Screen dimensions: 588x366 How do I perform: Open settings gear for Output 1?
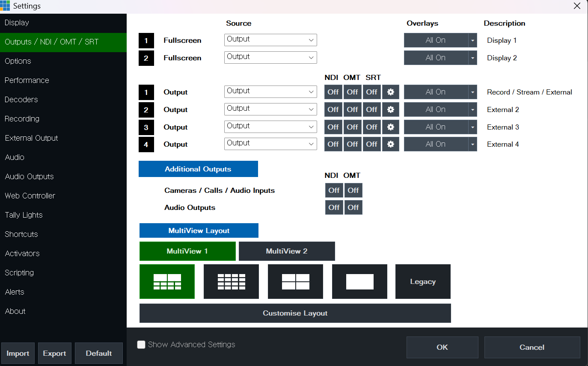(x=390, y=92)
